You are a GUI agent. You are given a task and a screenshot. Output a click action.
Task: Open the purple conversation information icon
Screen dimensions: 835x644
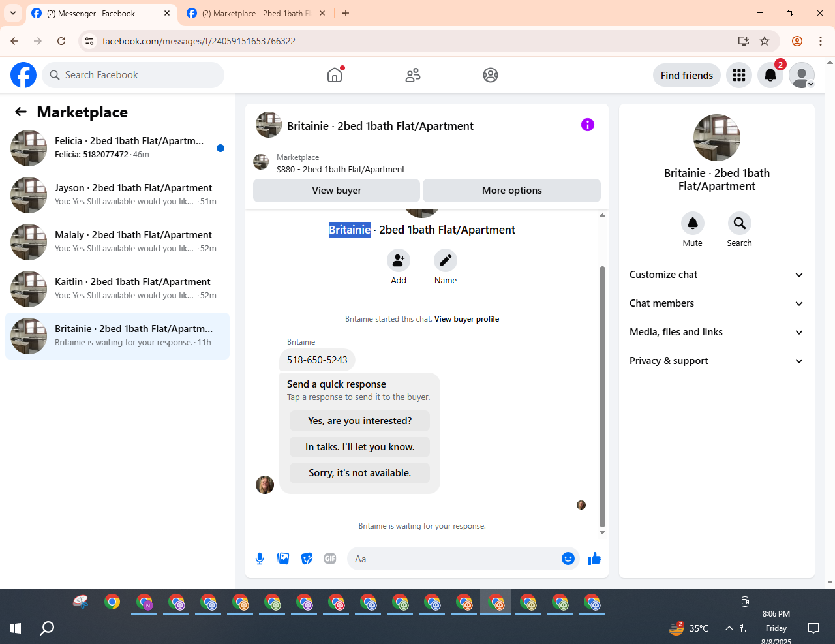(x=588, y=125)
